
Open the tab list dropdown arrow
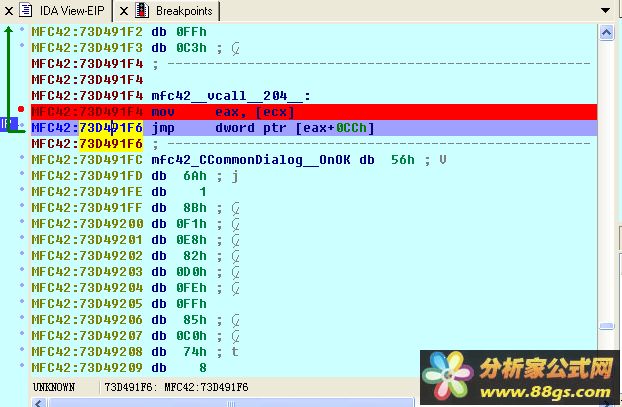tap(605, 10)
